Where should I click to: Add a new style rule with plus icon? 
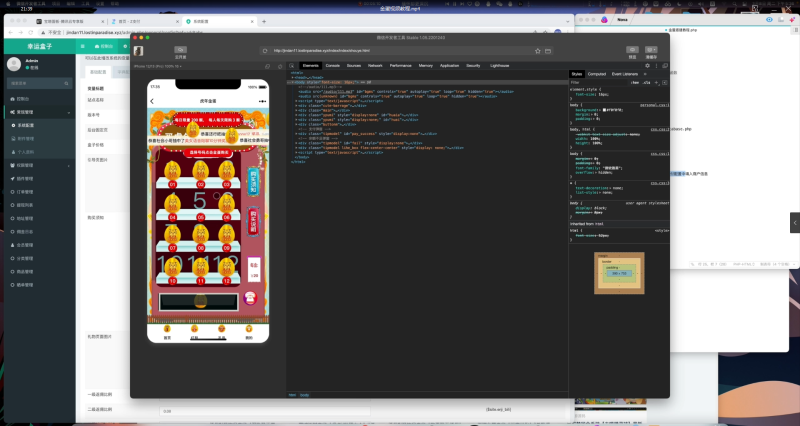click(x=657, y=83)
